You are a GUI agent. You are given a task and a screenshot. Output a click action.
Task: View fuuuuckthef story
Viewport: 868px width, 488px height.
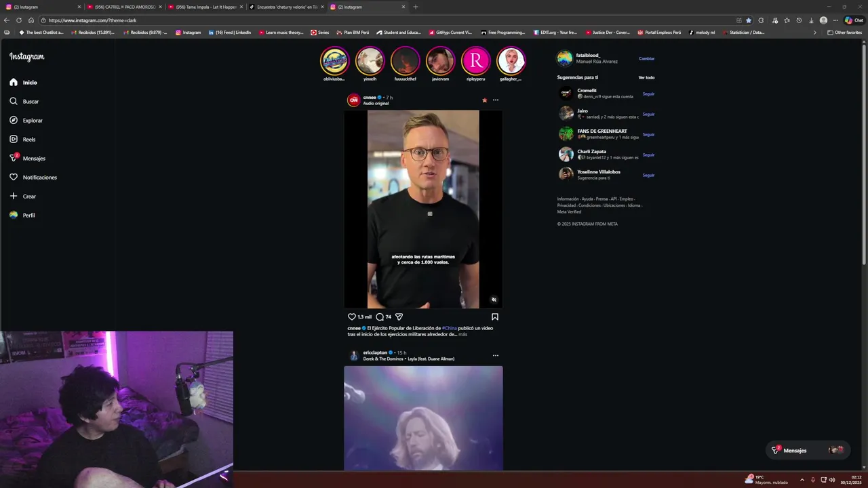(405, 61)
